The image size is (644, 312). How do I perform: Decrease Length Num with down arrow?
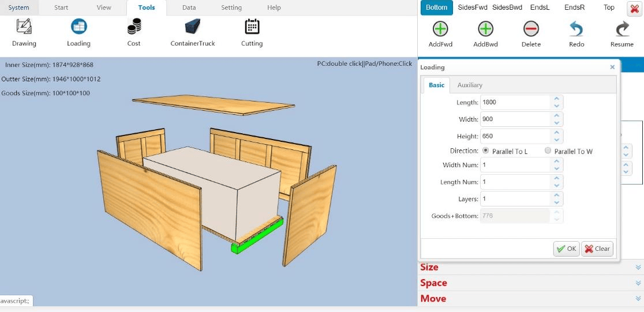tap(556, 186)
